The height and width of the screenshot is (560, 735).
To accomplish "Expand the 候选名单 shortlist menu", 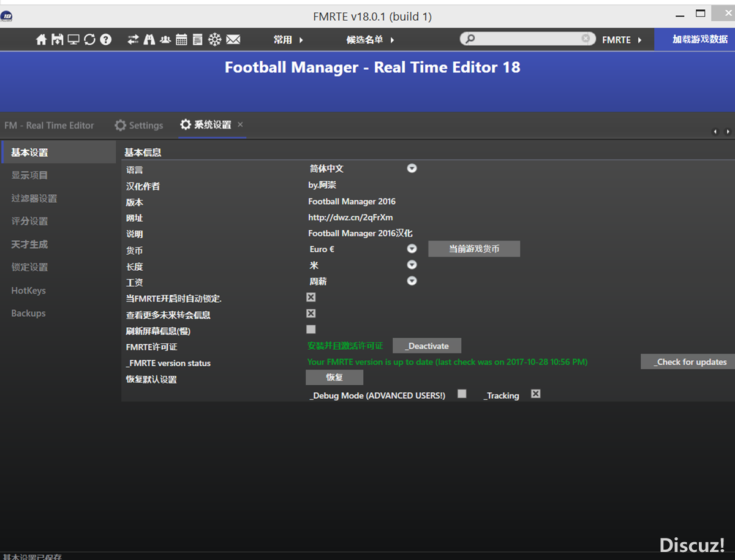I will pyautogui.click(x=371, y=40).
